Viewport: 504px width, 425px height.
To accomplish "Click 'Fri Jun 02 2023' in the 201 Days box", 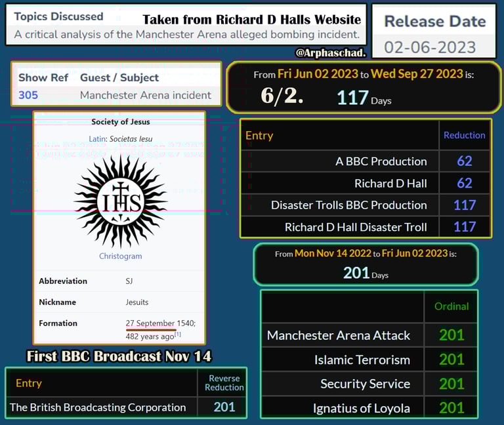I will 415,253.
